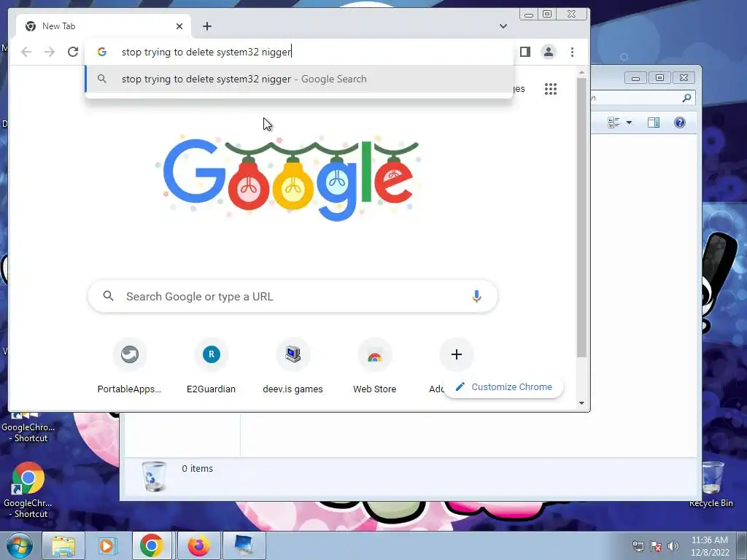Open the Web Store shortcut tile

pyautogui.click(x=374, y=367)
